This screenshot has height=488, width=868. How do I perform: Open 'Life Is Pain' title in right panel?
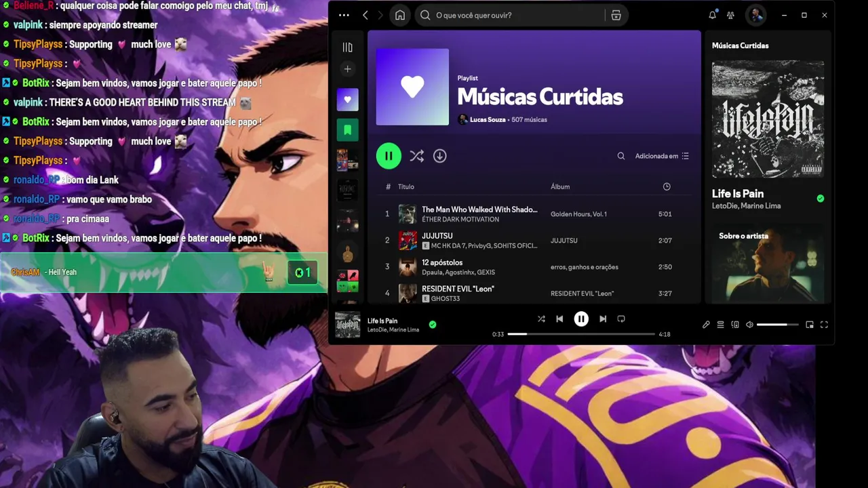click(738, 194)
